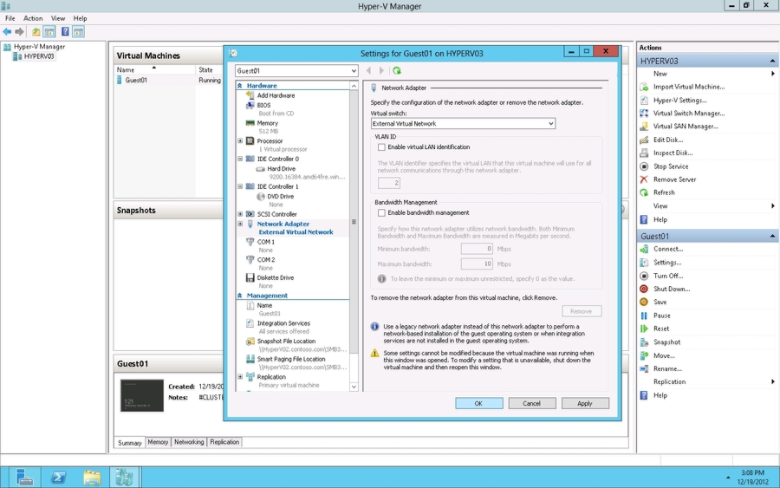Expand the Network Adapter node
This screenshot has width=780, height=488.
tap(240, 224)
